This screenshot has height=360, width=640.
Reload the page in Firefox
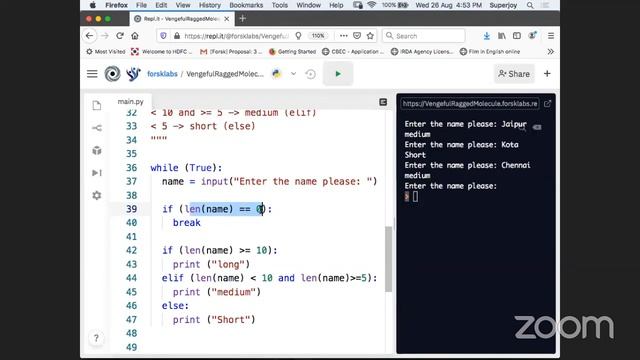120,36
